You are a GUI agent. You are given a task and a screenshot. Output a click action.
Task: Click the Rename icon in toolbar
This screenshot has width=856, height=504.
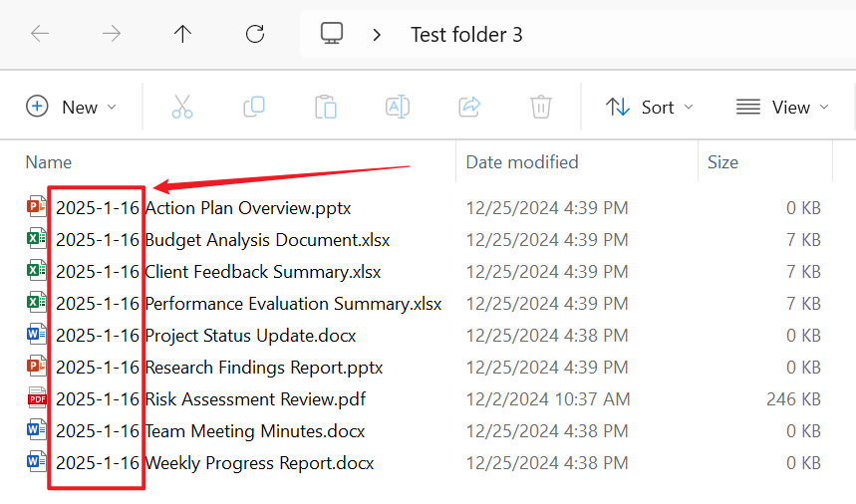[398, 107]
